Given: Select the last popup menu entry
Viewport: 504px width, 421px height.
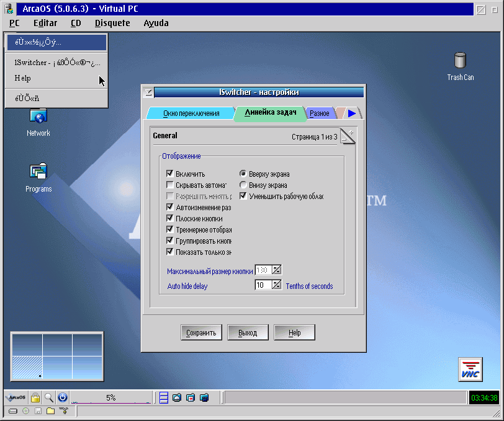Looking at the screenshot, I should [x=56, y=98].
